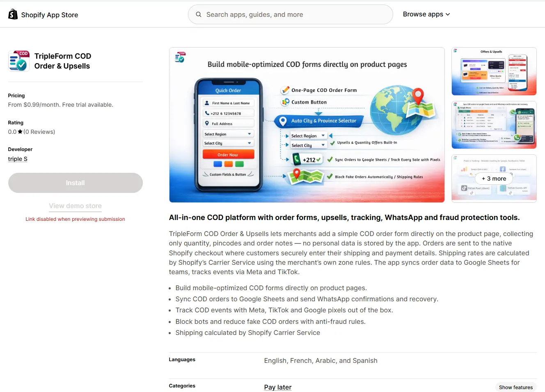Image resolution: width=545 pixels, height=392 pixels.
Task: Focus the search apps input field
Action: click(x=291, y=14)
